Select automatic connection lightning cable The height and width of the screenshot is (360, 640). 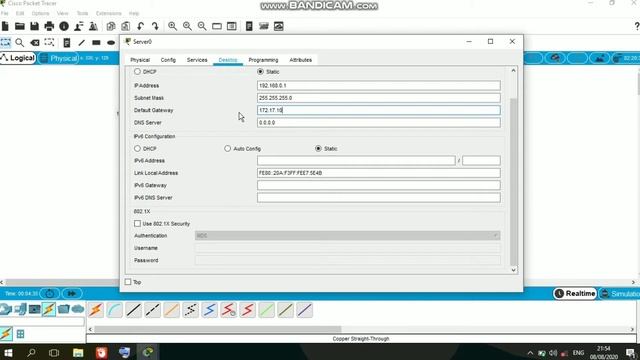pos(96,310)
